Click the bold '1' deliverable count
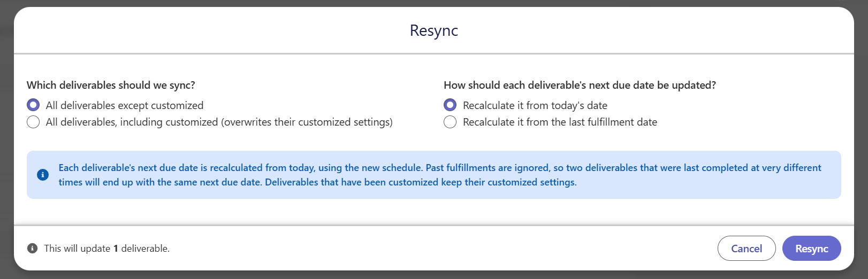 [x=116, y=249]
